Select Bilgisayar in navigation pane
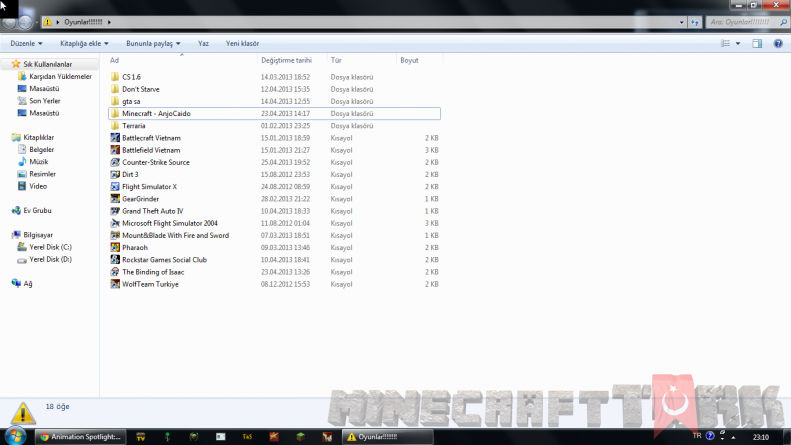Viewport: 791px width, 445px height. point(38,235)
